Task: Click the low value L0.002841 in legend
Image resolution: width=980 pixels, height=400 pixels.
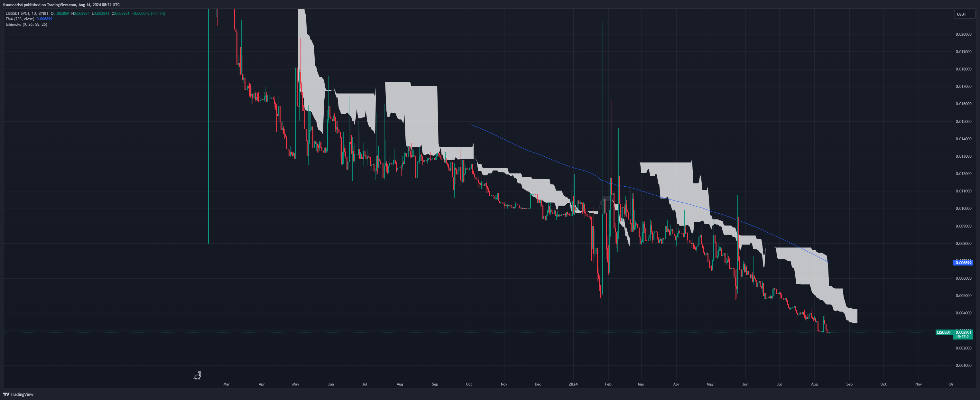Action: click(100, 13)
